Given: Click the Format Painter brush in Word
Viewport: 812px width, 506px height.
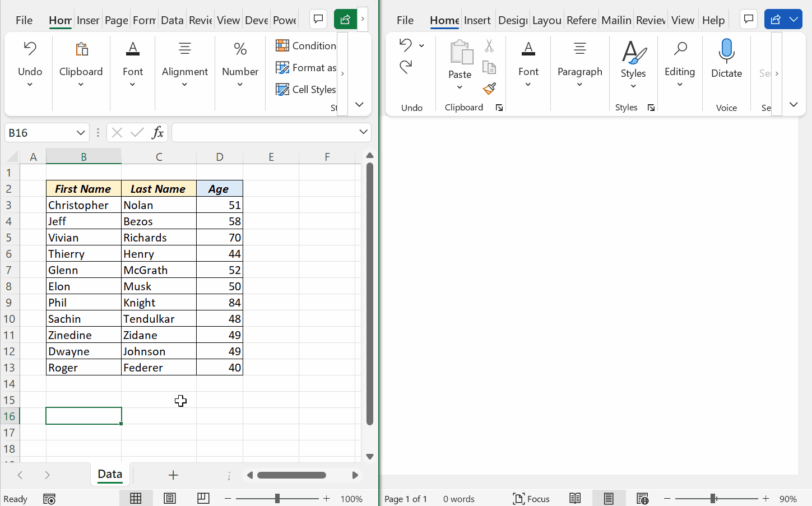Looking at the screenshot, I should 489,89.
